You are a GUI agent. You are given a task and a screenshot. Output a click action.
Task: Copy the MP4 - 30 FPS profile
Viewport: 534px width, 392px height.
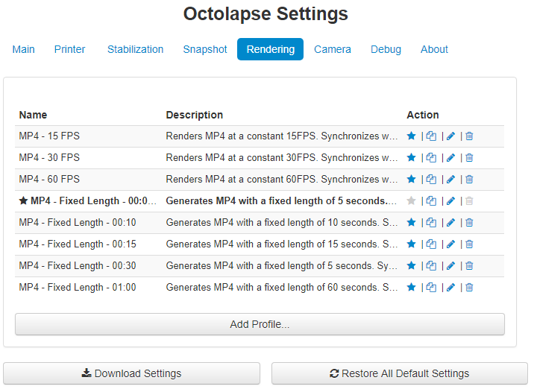[x=431, y=157]
